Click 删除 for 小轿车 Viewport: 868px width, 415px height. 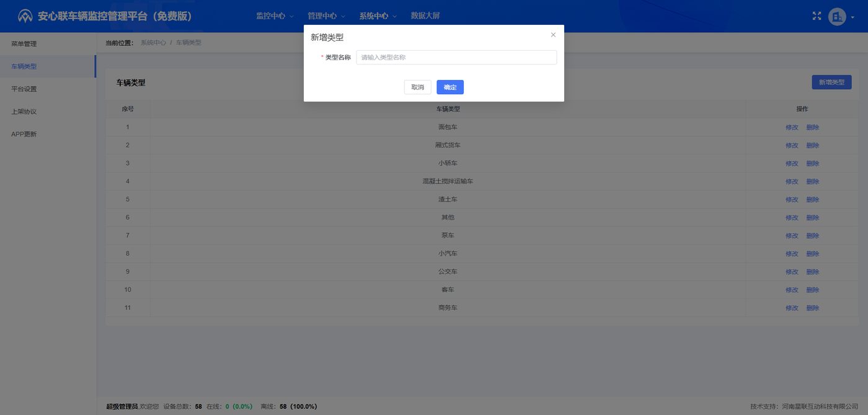coord(813,164)
